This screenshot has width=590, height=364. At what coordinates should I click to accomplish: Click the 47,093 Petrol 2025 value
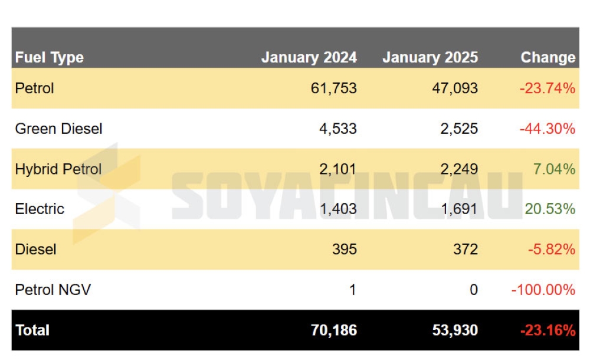[455, 88]
